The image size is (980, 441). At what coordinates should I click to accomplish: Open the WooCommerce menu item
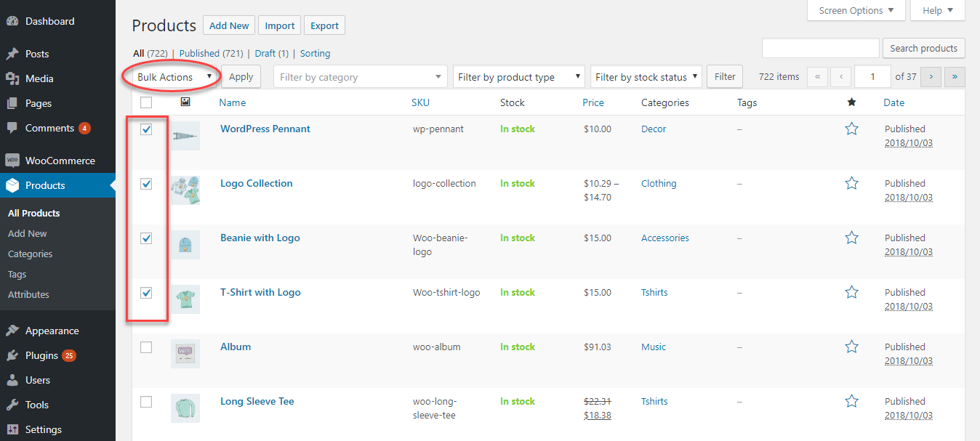pos(57,161)
